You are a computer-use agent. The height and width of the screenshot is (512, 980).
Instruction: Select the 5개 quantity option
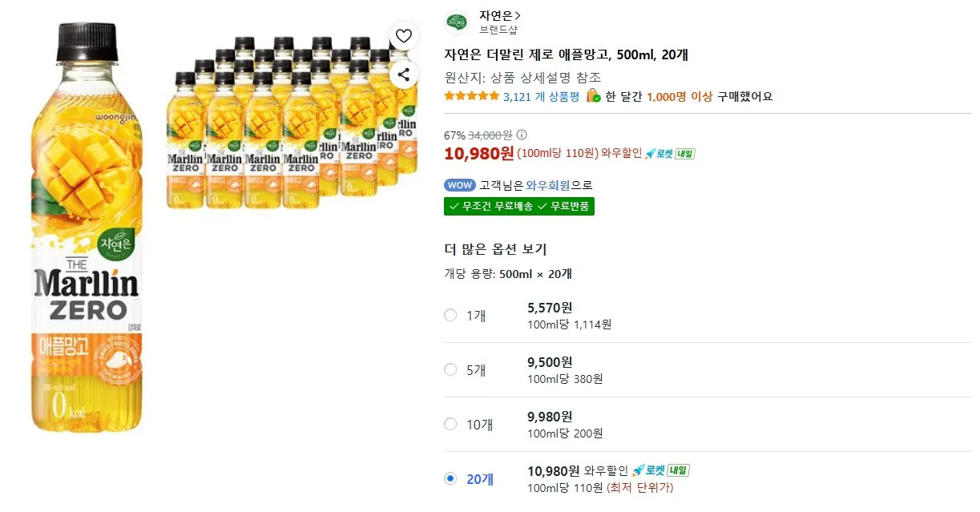click(x=450, y=369)
